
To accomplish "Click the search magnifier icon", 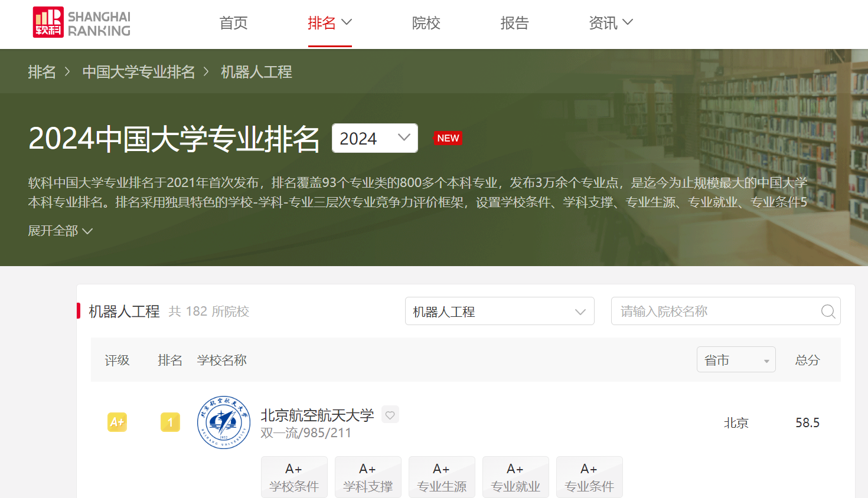I will pos(828,312).
